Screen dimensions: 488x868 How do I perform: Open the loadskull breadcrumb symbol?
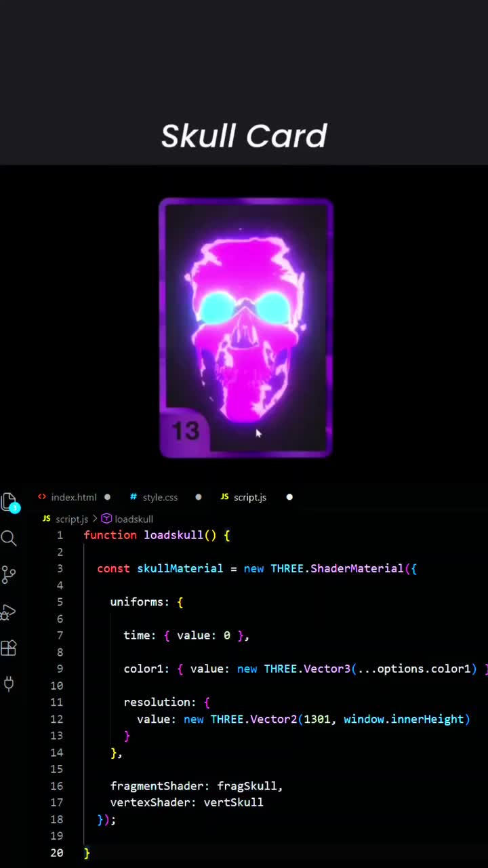point(134,519)
